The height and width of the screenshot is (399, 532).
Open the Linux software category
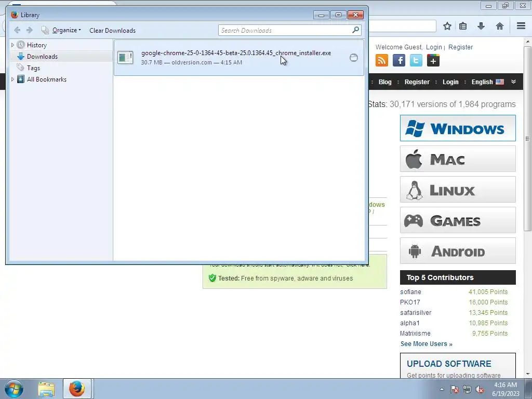click(458, 189)
